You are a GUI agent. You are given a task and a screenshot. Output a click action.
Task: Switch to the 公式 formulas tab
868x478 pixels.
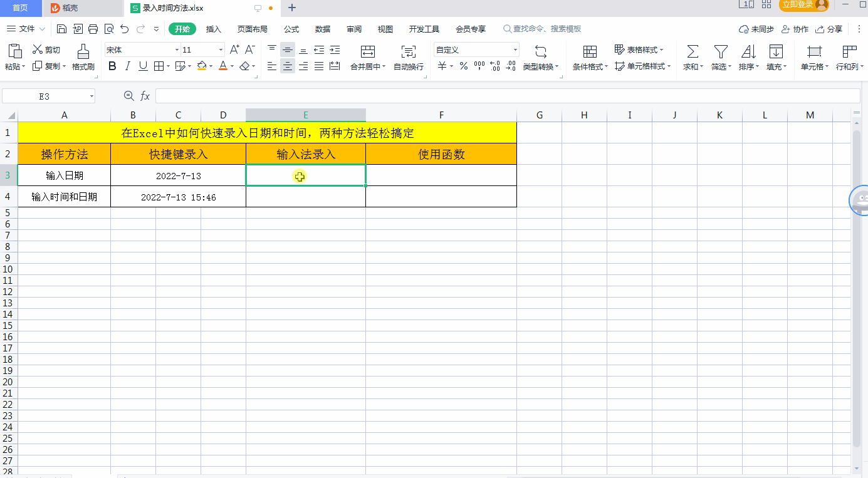[x=291, y=29]
